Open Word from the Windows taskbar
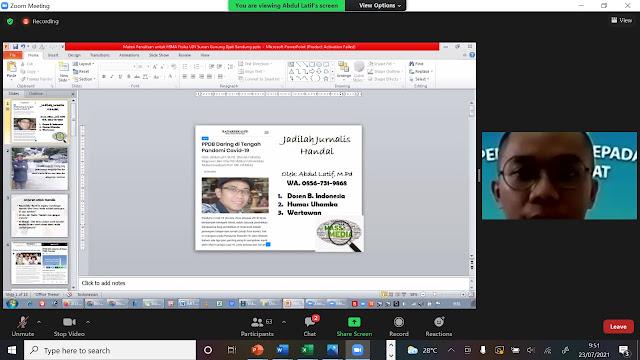 (x=282, y=350)
